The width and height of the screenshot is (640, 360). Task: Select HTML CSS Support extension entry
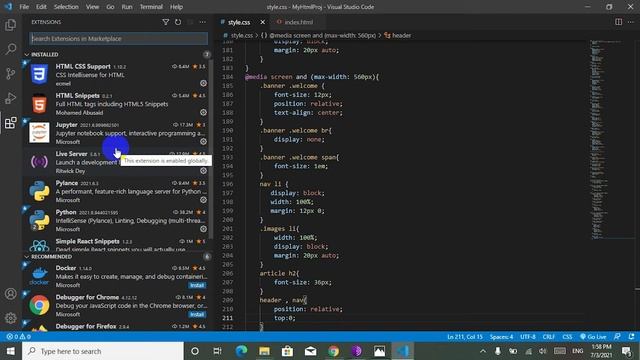pyautogui.click(x=117, y=75)
